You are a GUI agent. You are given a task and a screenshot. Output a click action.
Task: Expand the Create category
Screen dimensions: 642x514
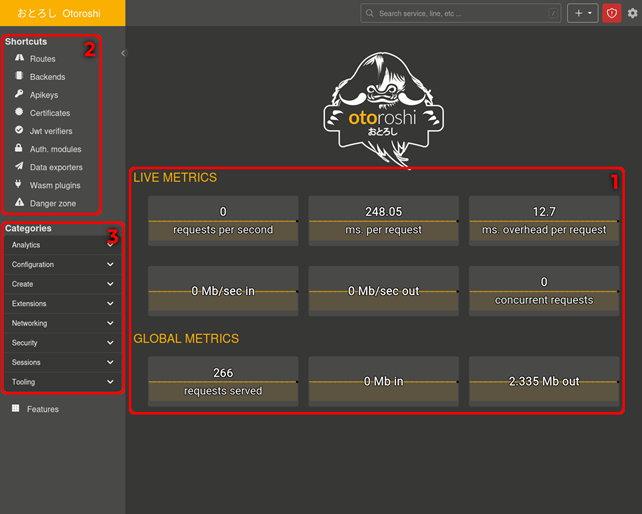[63, 284]
